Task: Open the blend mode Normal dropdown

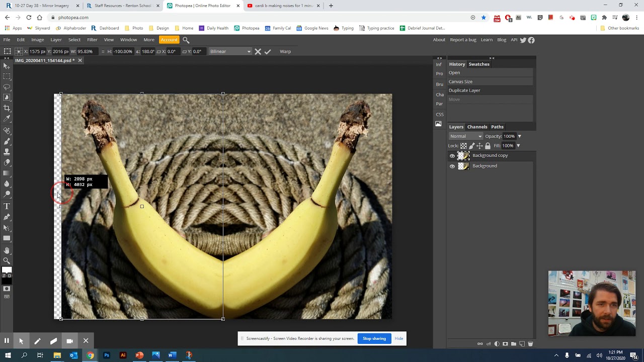Action: click(466, 136)
